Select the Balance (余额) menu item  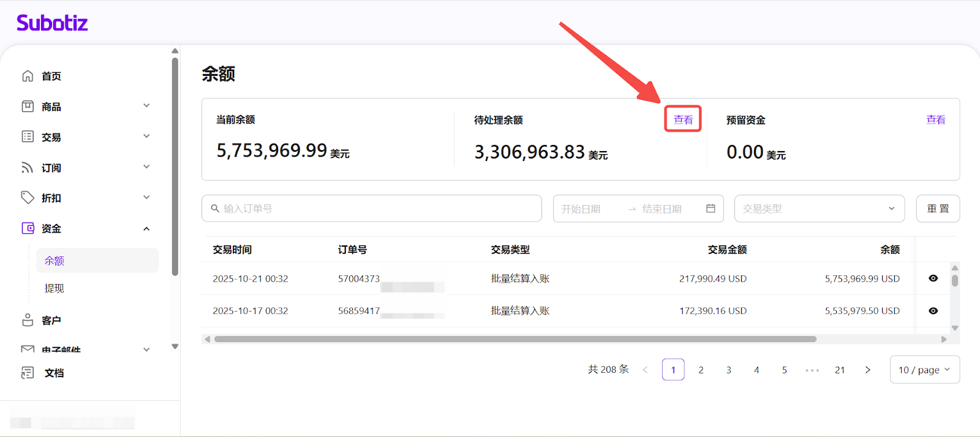pos(55,261)
